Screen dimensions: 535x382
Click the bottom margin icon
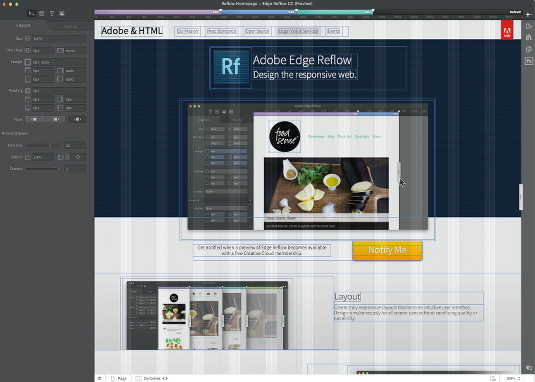[x=28, y=79]
